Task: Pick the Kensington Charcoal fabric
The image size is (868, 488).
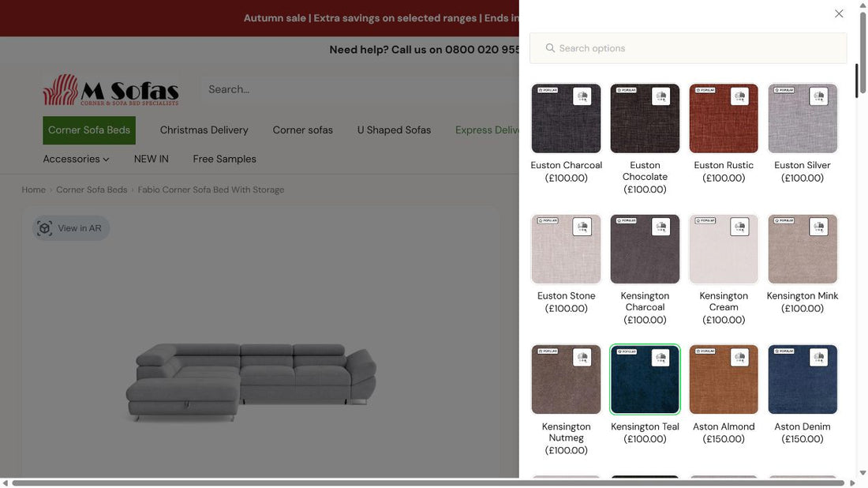Action: (645, 249)
